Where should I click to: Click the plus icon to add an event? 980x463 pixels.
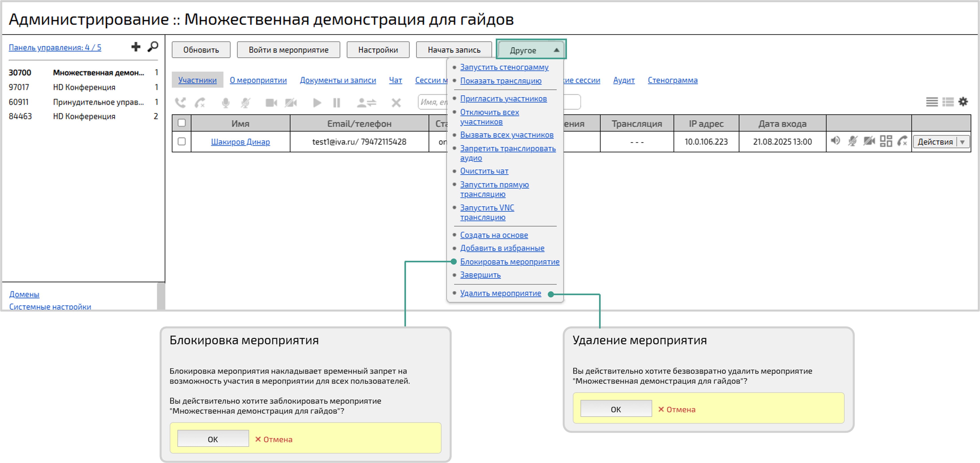136,47
